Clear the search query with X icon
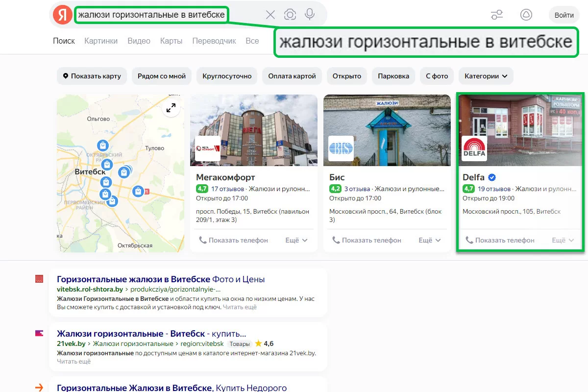The width and height of the screenshot is (588, 392). click(270, 15)
